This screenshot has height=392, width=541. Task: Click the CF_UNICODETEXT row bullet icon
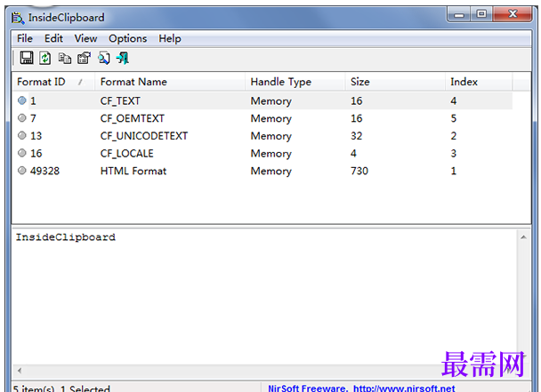[21, 135]
